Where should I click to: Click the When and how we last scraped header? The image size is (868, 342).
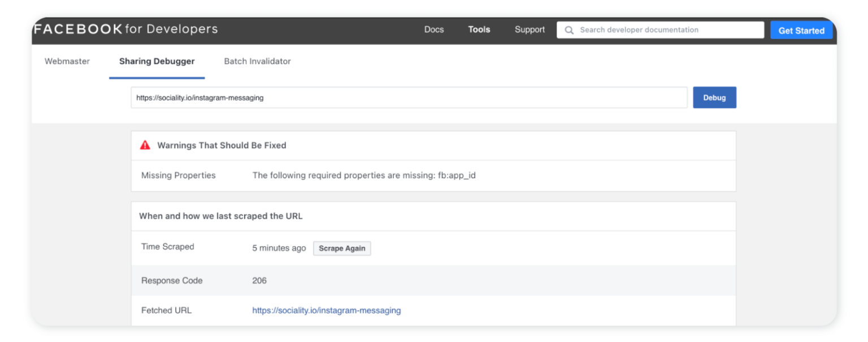point(220,216)
